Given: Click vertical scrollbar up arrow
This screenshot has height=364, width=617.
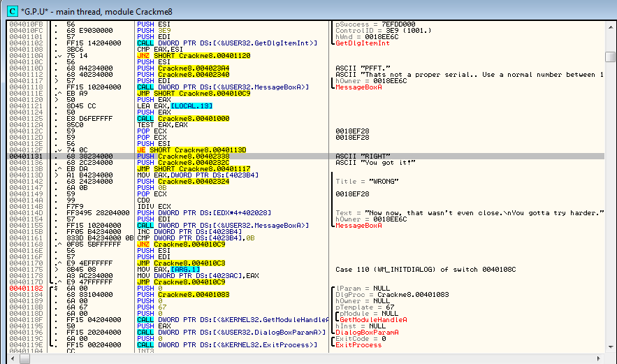Looking at the screenshot, I should tap(610, 27).
